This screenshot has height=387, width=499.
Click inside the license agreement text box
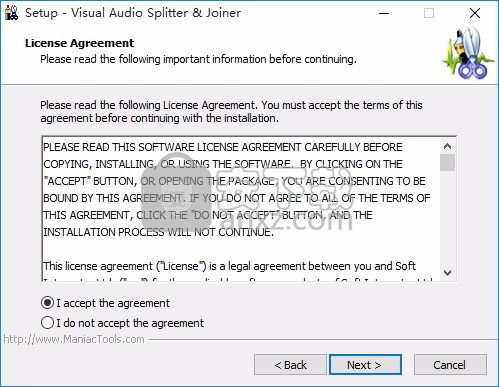click(241, 209)
